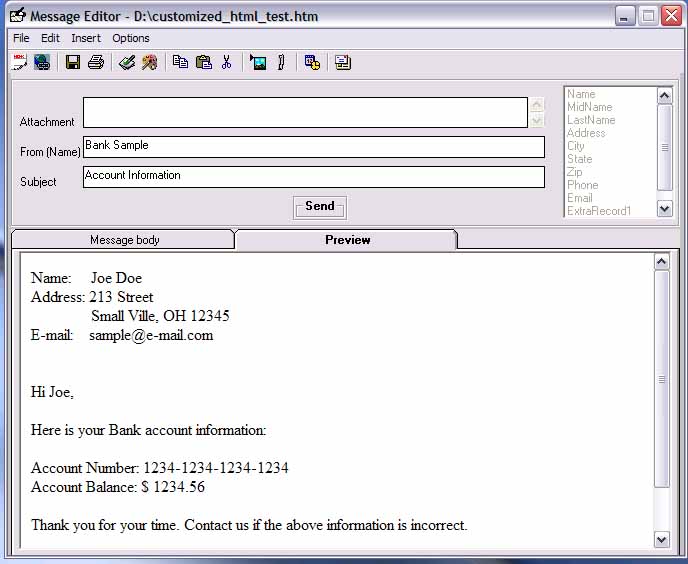The height and width of the screenshot is (564, 688).
Task: Print the message using printer icon
Action: coord(96,62)
